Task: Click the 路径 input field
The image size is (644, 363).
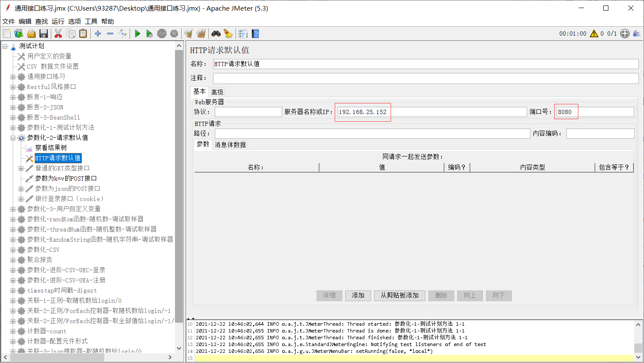Action: 372,134
